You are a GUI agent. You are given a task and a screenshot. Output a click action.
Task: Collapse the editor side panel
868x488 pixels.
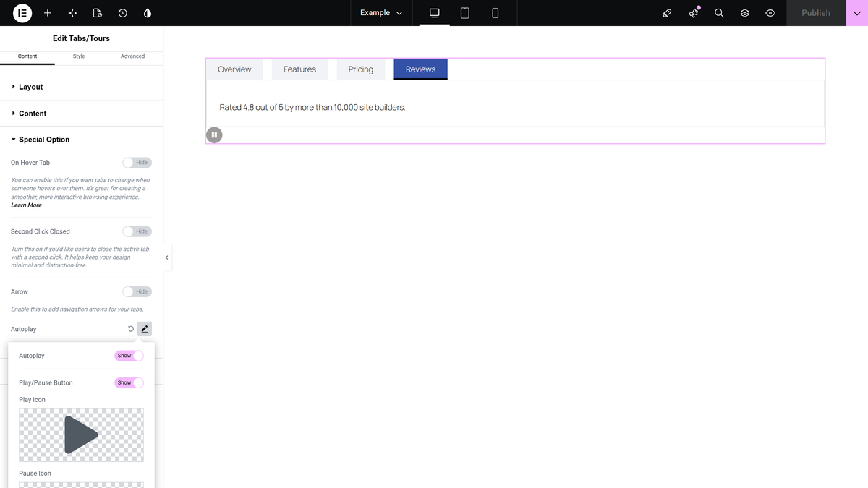pyautogui.click(x=167, y=257)
